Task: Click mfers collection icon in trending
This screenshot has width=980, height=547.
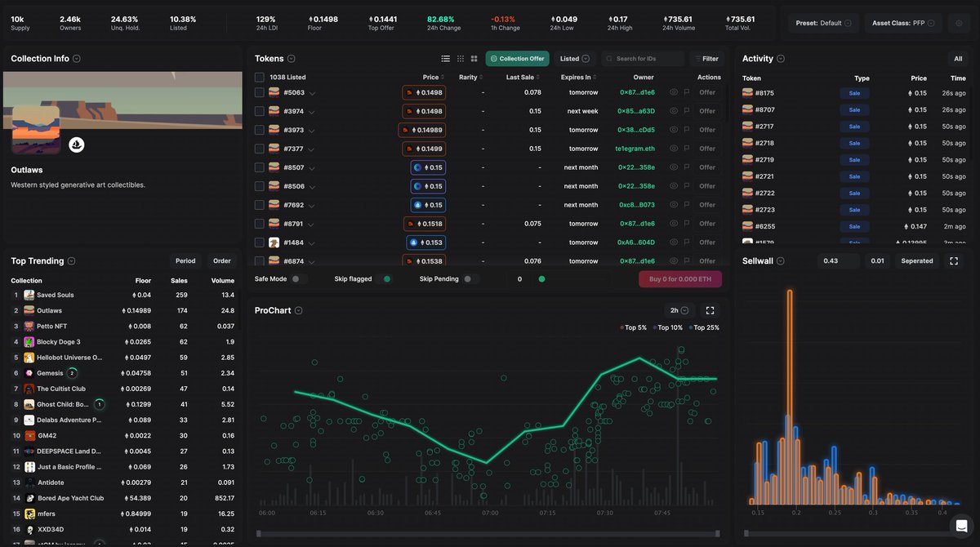Action: 29,514
